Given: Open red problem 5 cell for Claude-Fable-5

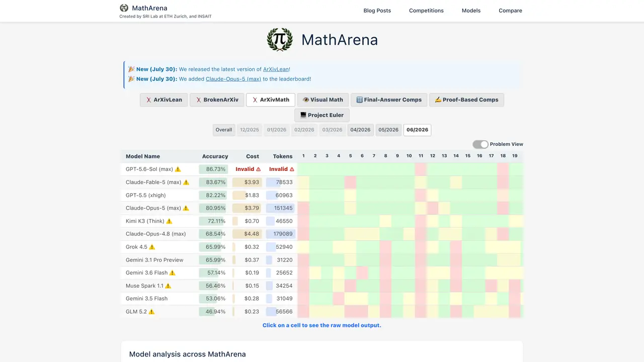Looking at the screenshot, I should pos(350,183).
